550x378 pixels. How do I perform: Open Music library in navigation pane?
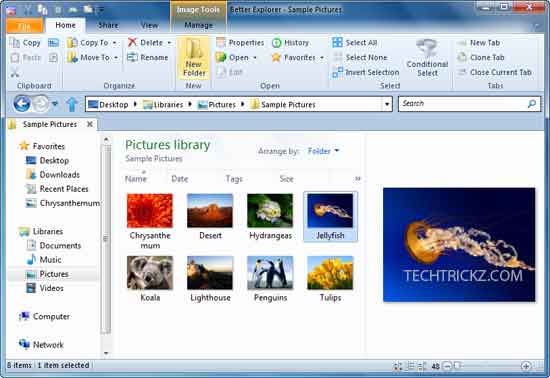coord(44,259)
